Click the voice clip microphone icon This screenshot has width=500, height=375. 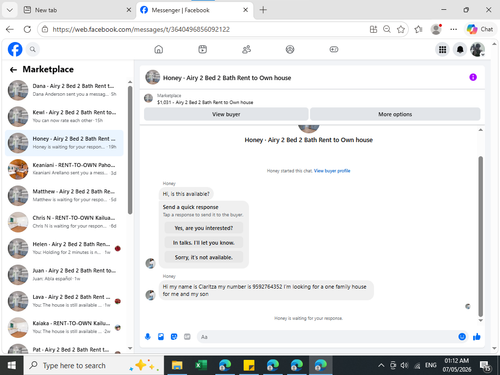[148, 337]
